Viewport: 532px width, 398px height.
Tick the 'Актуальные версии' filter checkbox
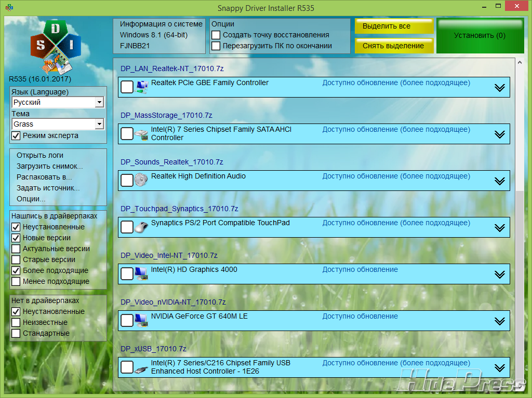tap(16, 249)
